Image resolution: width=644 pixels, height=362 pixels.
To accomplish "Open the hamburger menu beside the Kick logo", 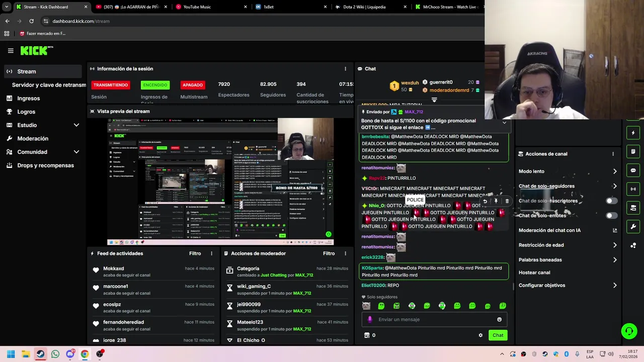I will point(11,50).
